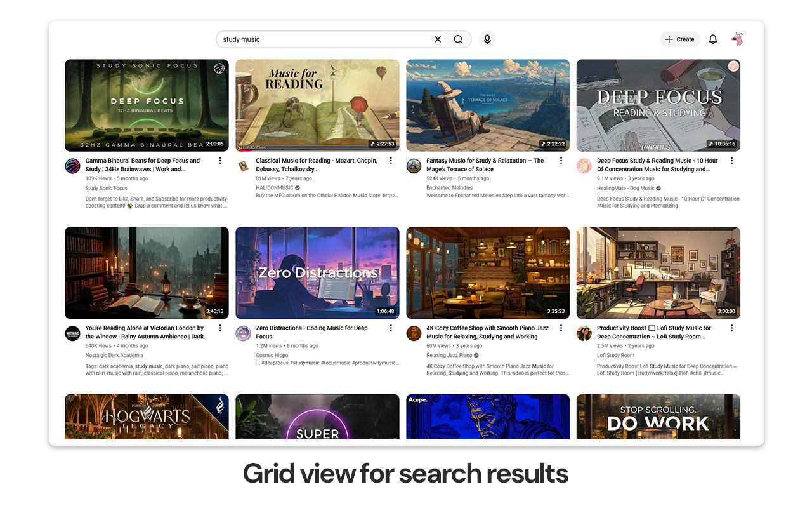Open 'Fantasy Music for Study & Relaxation' title
812x508 pixels.
click(485, 165)
